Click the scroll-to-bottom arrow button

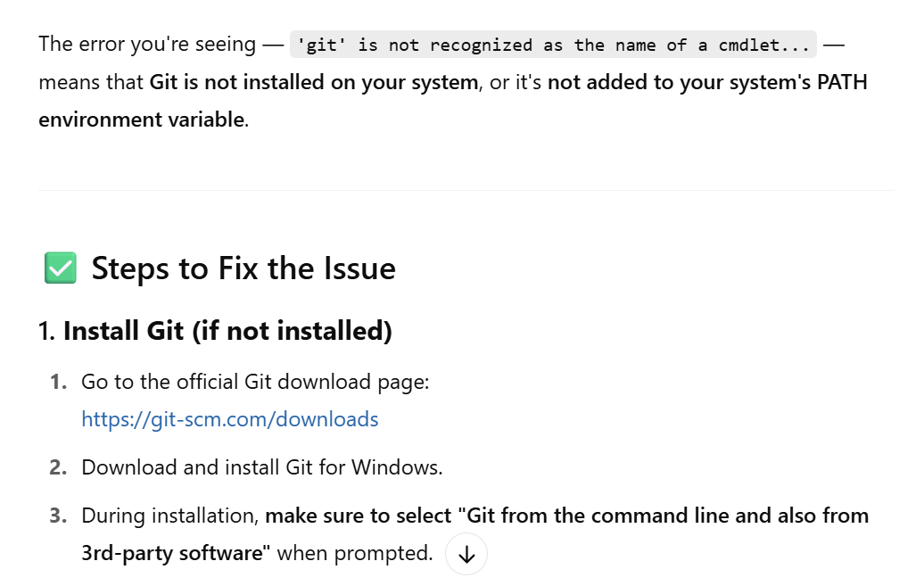tap(466, 554)
